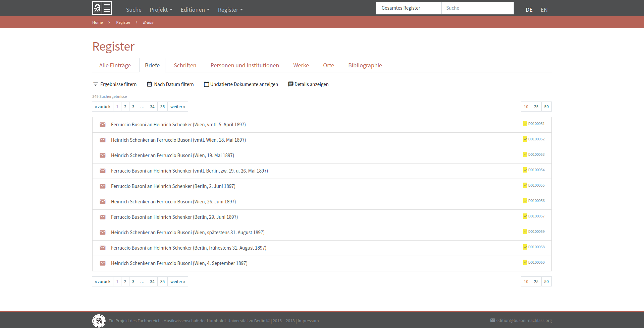
Task: Click the mail icon beside edition@busoni-nachlass.org
Action: (x=492, y=320)
